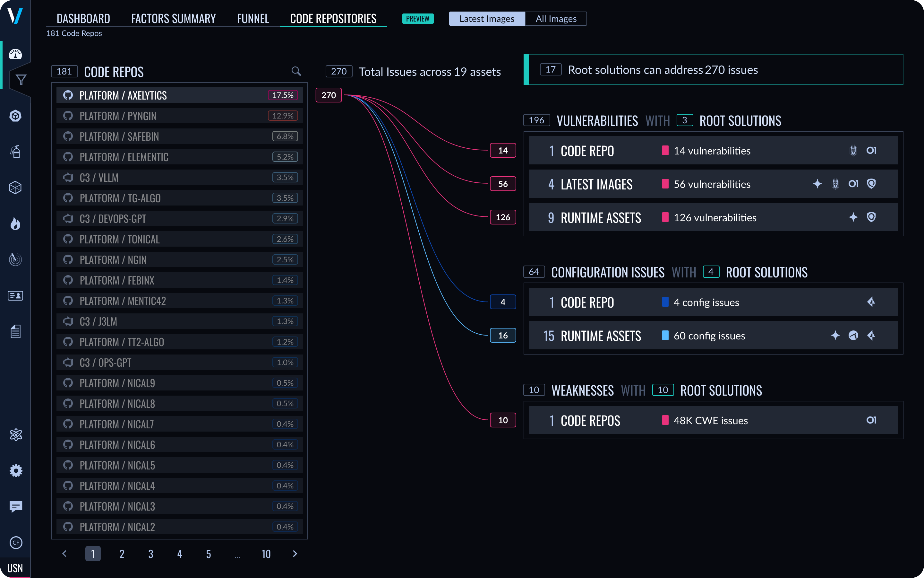Open the 1 CODE REPOS weaknesses row

tap(713, 420)
